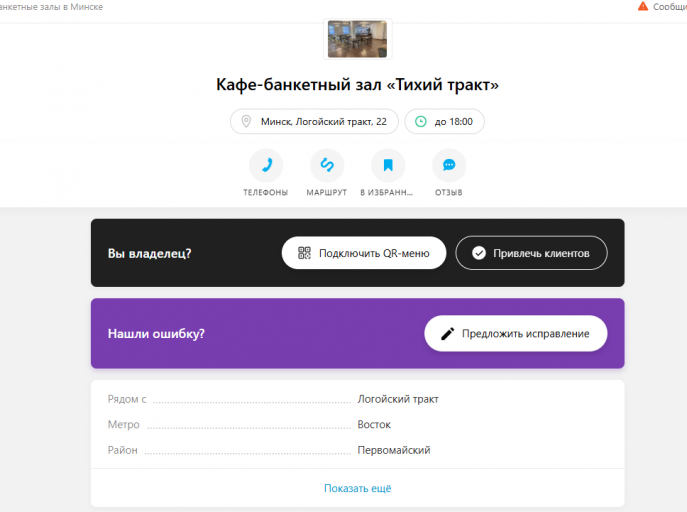The width and height of the screenshot is (687, 512).
Task: Expand details with Показать ещё
Action: point(358,488)
